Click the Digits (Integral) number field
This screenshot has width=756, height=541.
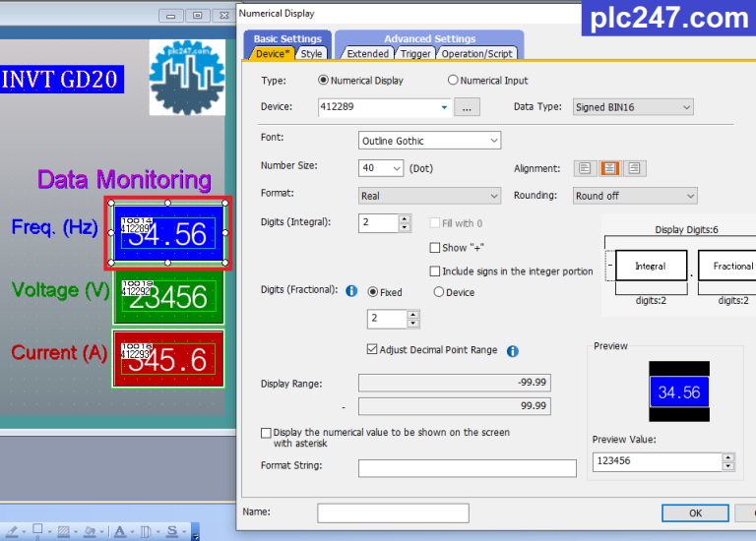pyautogui.click(x=378, y=222)
